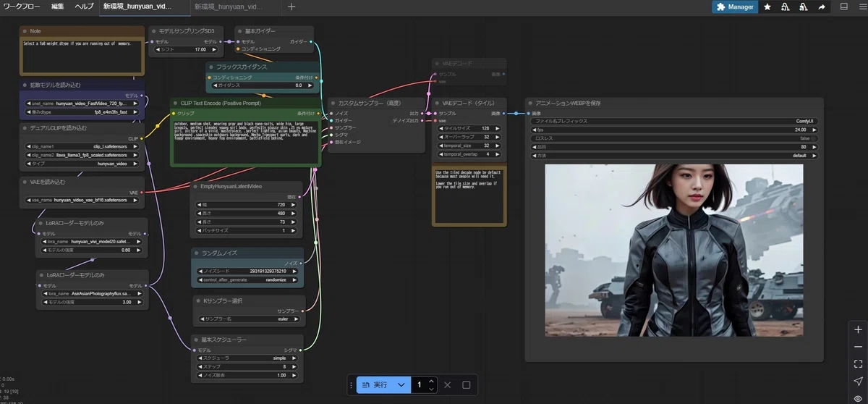Pick lora_name hunyuan_vivi_model20 dropdown
This screenshot has width=868, height=404.
point(90,241)
